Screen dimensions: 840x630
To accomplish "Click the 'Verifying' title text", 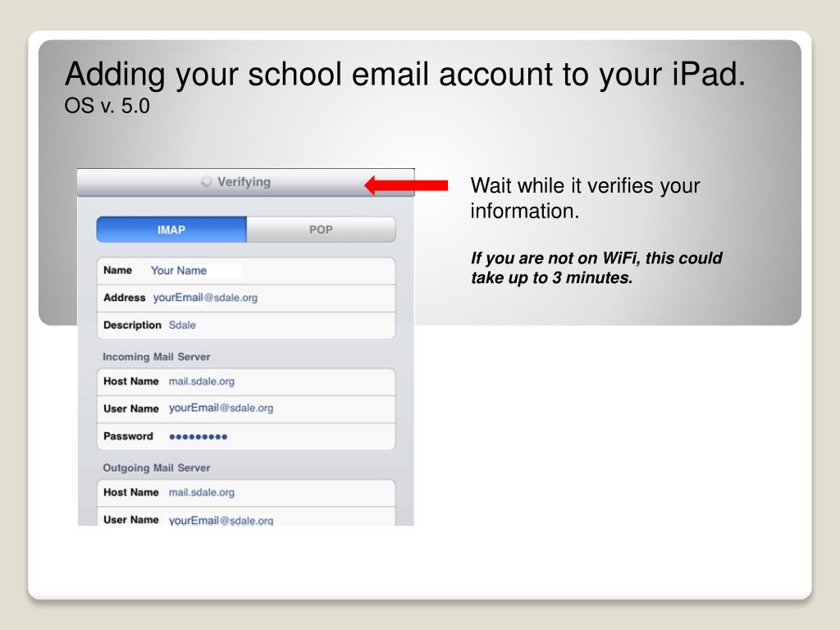I will click(244, 182).
